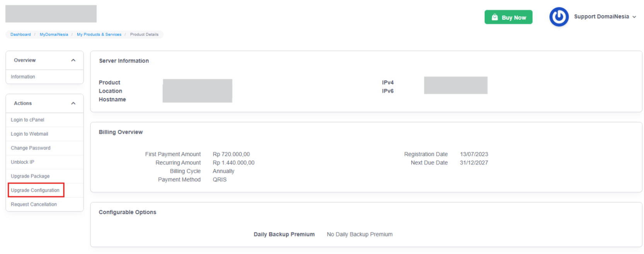Open the Change Password option
Screen dimensions: 644x254
(x=31, y=148)
